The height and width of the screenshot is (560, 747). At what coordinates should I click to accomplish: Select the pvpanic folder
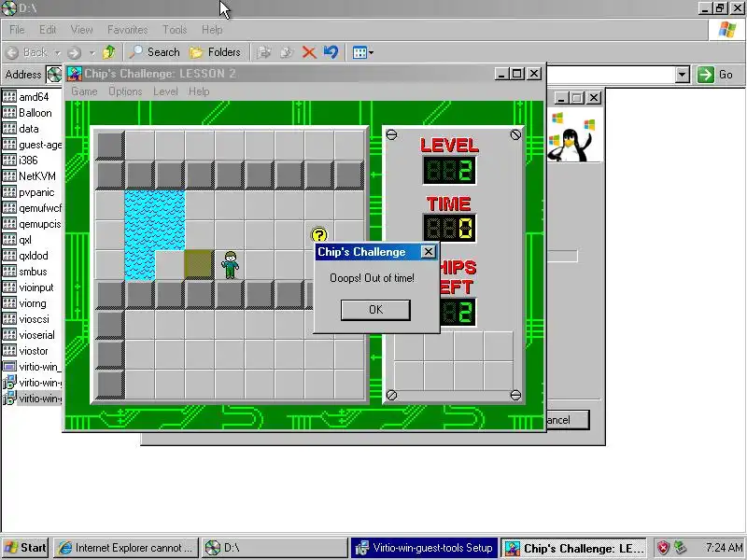point(29,192)
